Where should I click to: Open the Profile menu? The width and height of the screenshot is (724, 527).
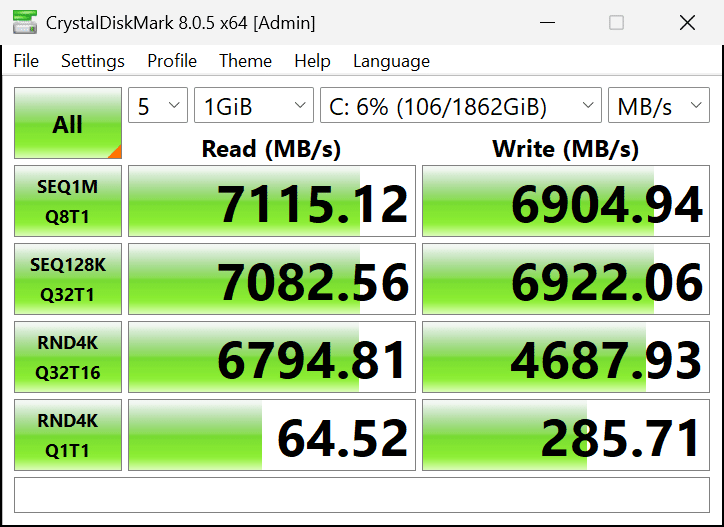(172, 61)
